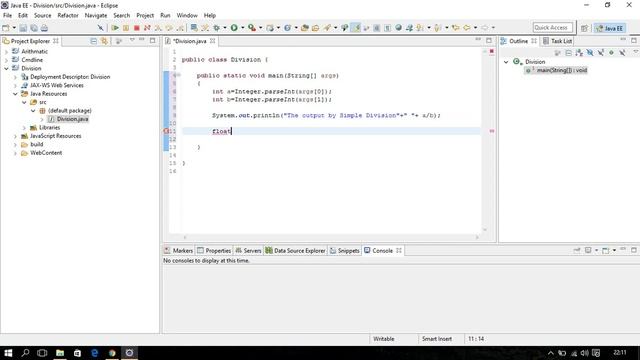This screenshot has height=360, width=640.
Task: Click the Back navigation arrow icon
Action: point(467,28)
